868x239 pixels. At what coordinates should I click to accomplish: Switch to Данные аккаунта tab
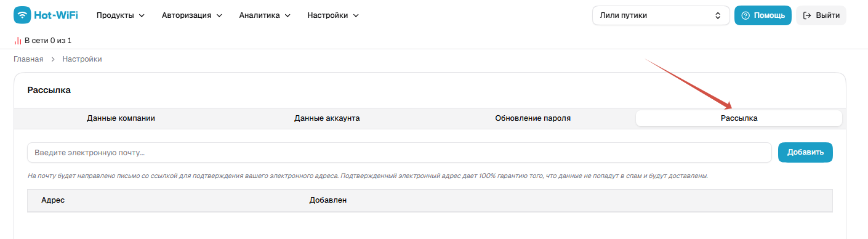(327, 118)
